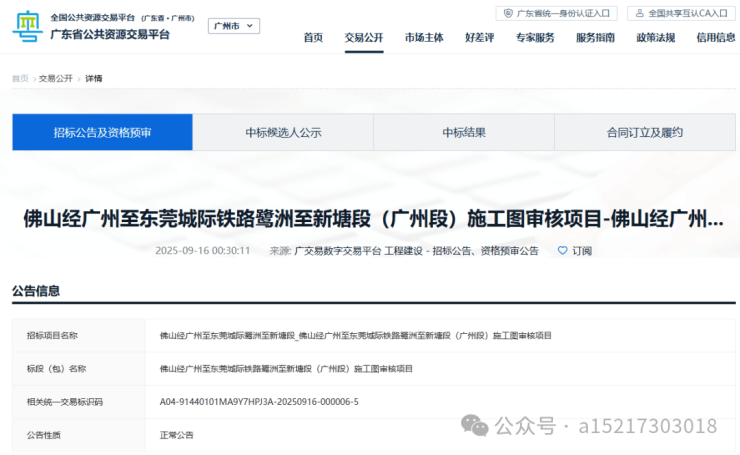This screenshot has height=455, width=740.
Task: Open 市场主体 navigation item
Action: (x=424, y=38)
